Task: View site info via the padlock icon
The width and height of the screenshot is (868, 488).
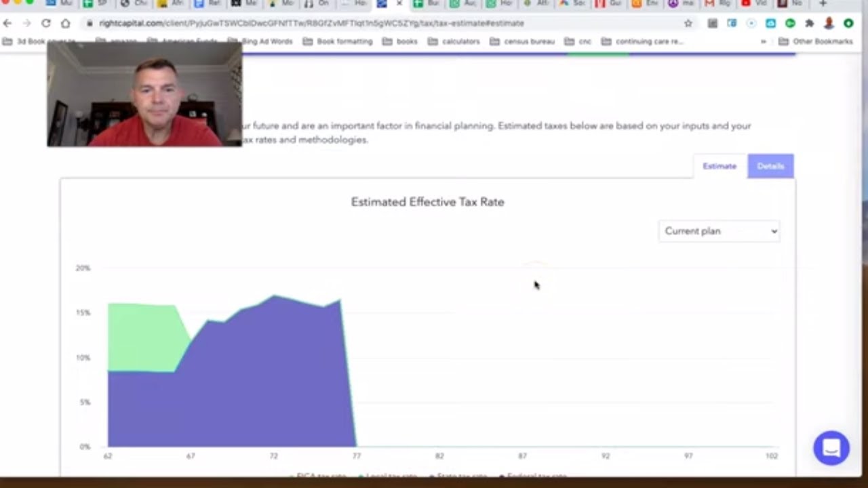Action: point(89,23)
